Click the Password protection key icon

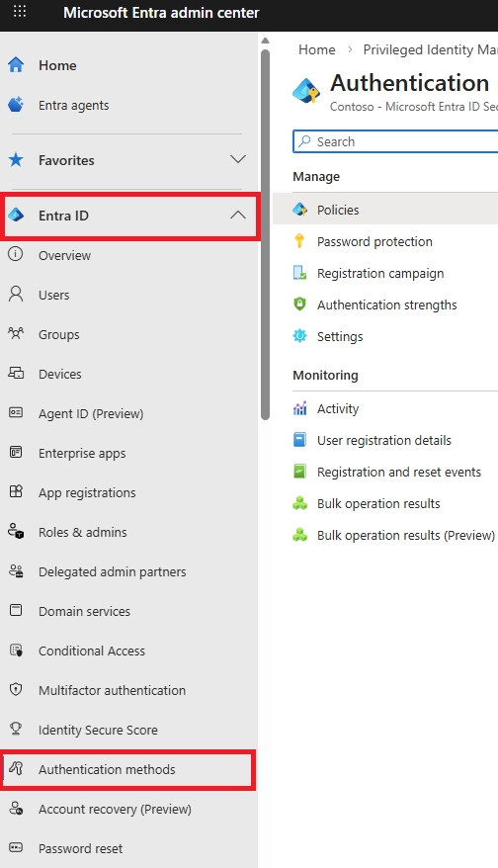coord(299,241)
